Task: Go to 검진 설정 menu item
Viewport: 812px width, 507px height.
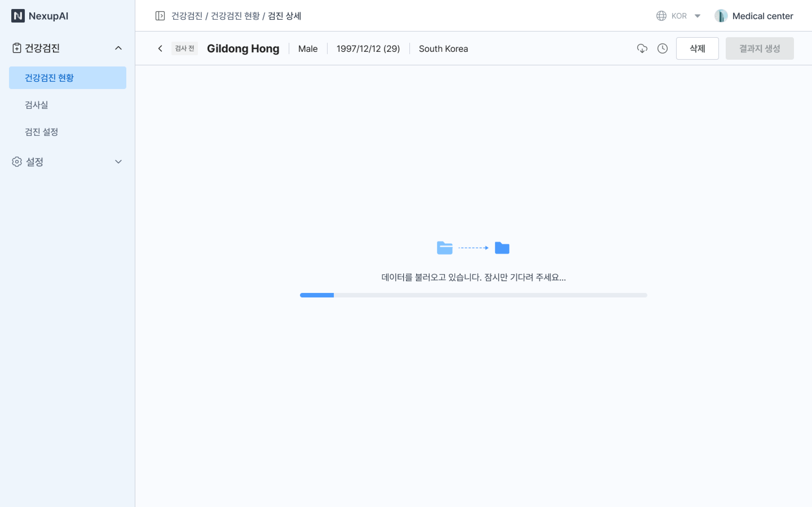Action: pyautogui.click(x=41, y=132)
